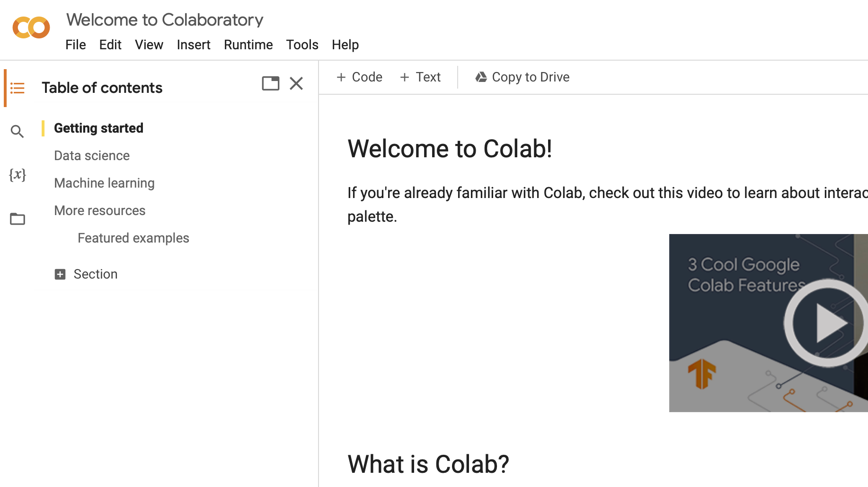This screenshot has height=487, width=868.
Task: Open the Tools menu
Action: click(x=302, y=45)
